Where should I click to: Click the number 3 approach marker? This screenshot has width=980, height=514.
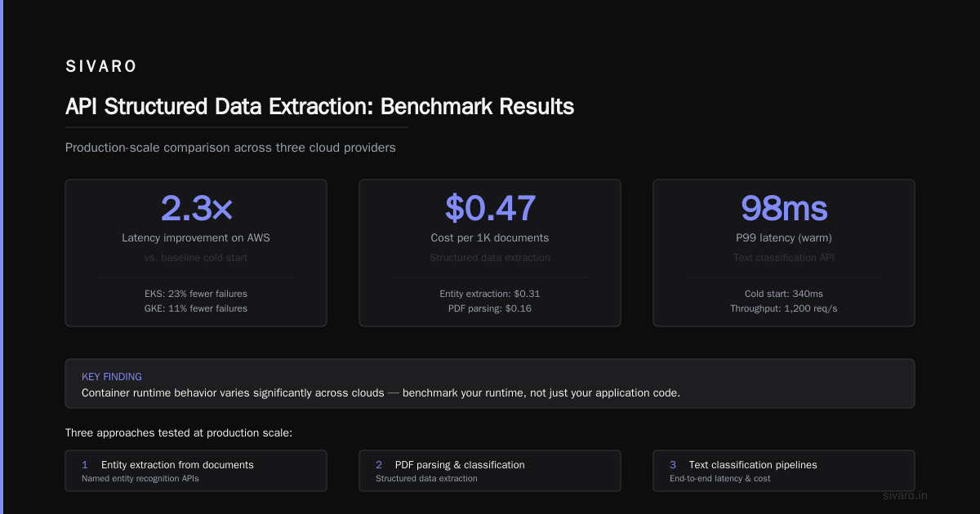coord(673,464)
